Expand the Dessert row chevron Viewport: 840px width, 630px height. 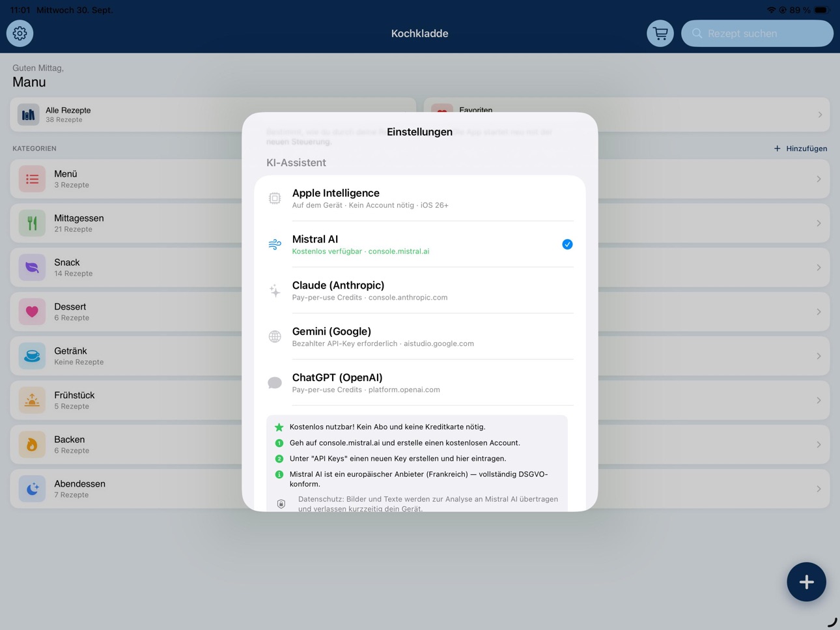819,312
